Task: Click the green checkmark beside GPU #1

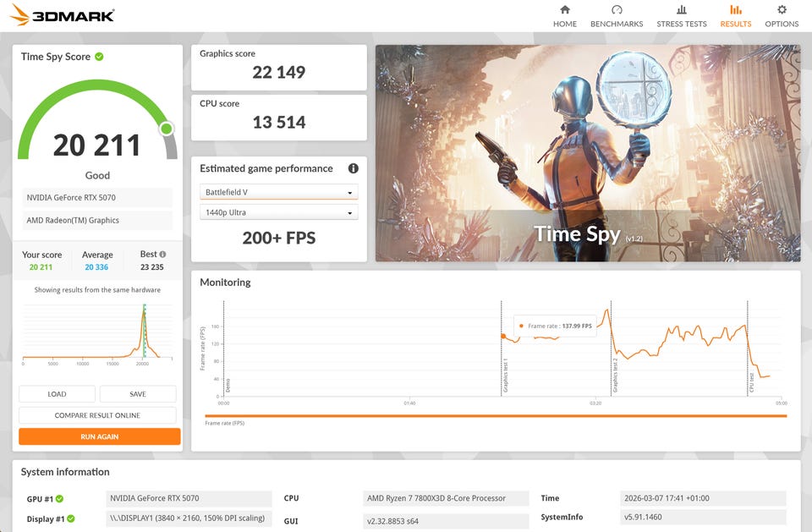Action: tap(59, 499)
